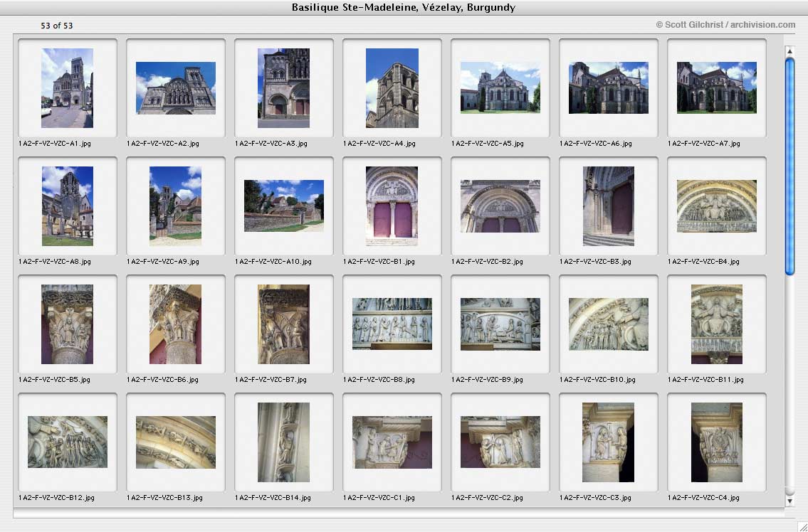Open thumbnail 1A2-F-VZ-VZC-A7.jpg
The height and width of the screenshot is (532, 808).
pyautogui.click(x=717, y=88)
